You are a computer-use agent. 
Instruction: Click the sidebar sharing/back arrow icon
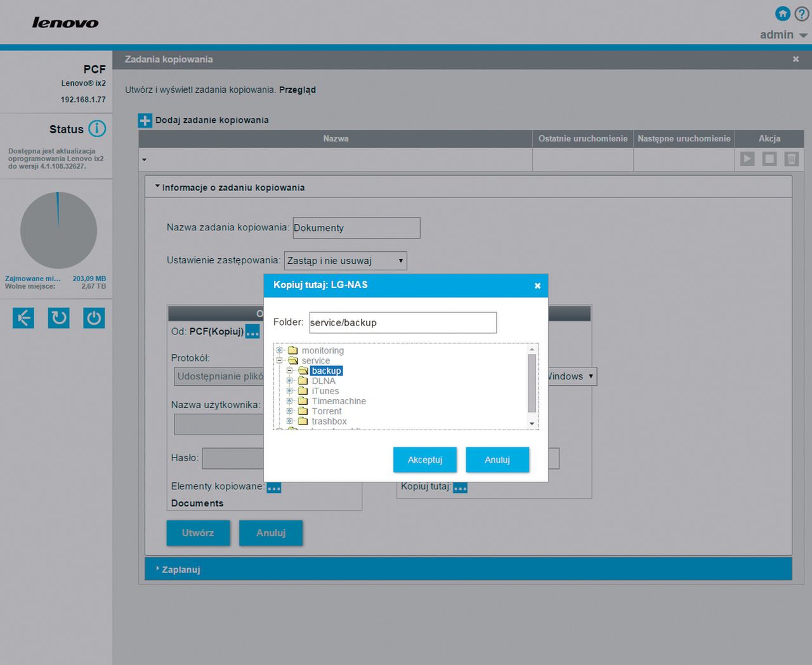[x=23, y=317]
